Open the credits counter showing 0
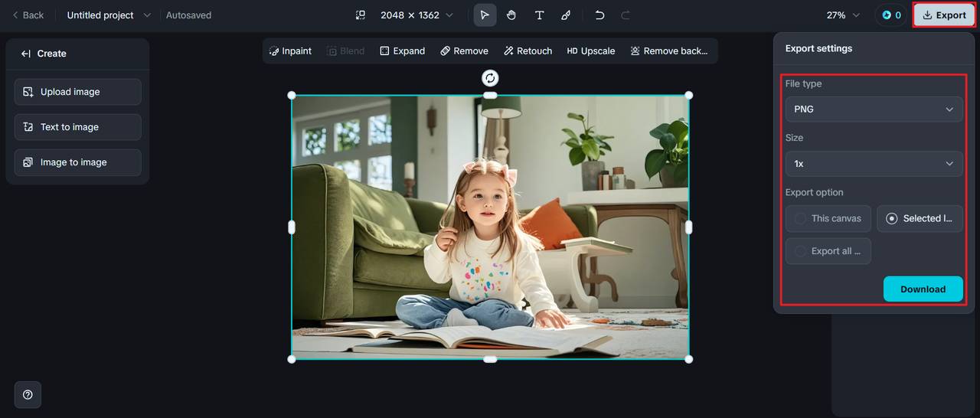The image size is (980, 418). coord(891,15)
